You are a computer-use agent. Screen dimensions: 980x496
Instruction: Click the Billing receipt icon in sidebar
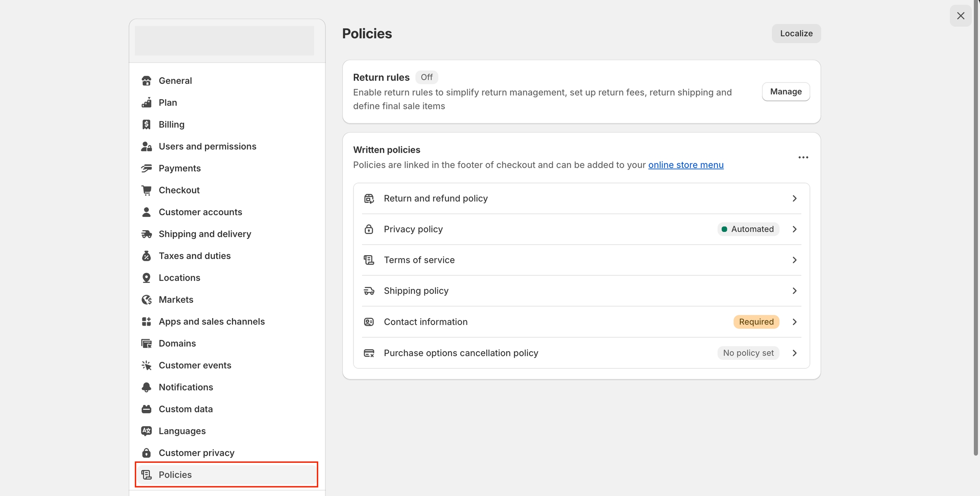(x=146, y=124)
